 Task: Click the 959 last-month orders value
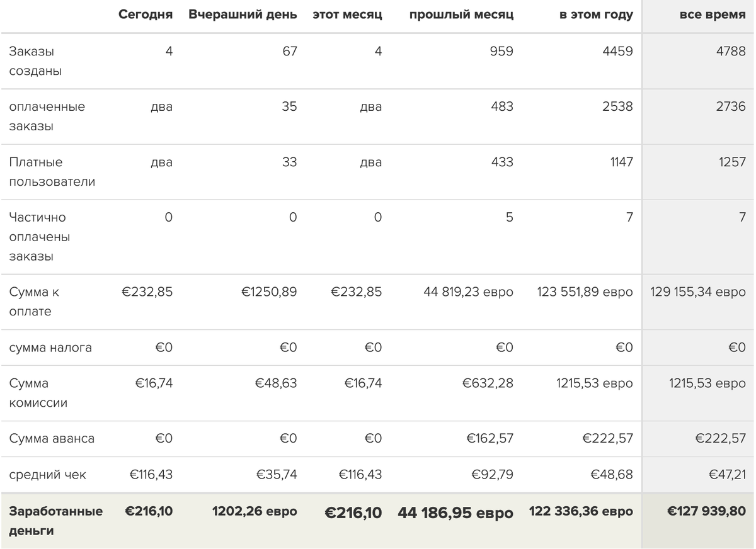501,51
